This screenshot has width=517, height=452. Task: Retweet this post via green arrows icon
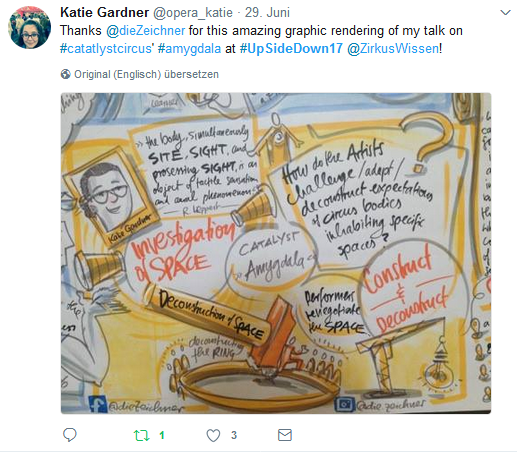click(141, 435)
